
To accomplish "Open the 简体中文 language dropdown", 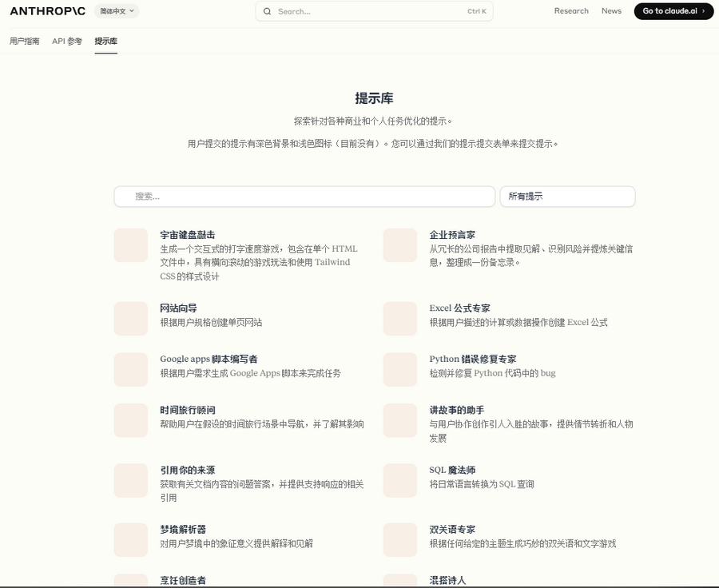I will pos(117,11).
